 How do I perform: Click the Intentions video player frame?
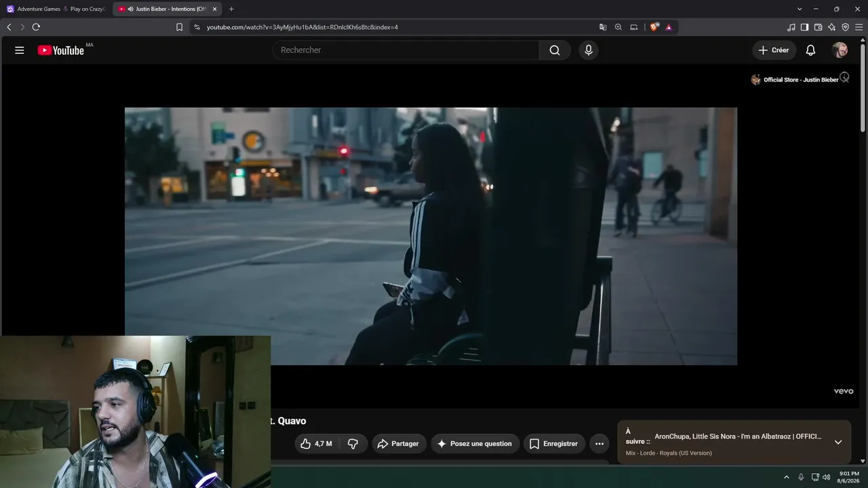[x=431, y=236]
